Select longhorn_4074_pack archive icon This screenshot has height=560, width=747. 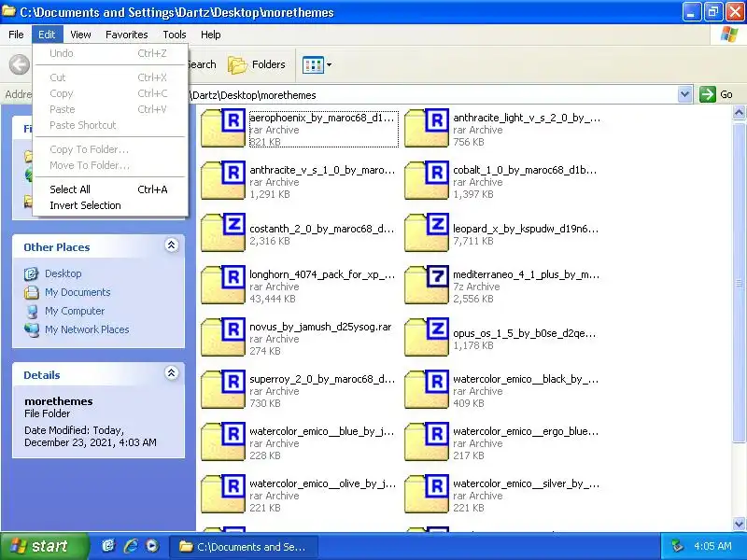tap(223, 285)
